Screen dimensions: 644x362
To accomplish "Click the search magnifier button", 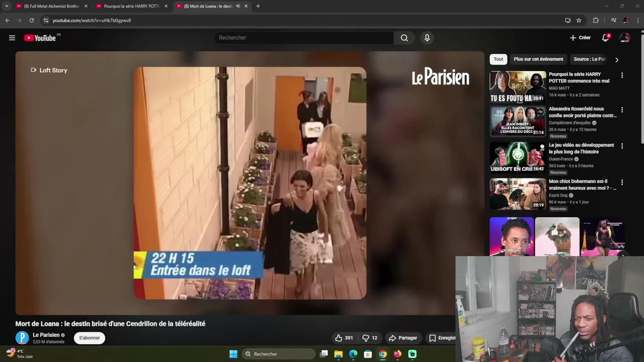I will tap(404, 38).
